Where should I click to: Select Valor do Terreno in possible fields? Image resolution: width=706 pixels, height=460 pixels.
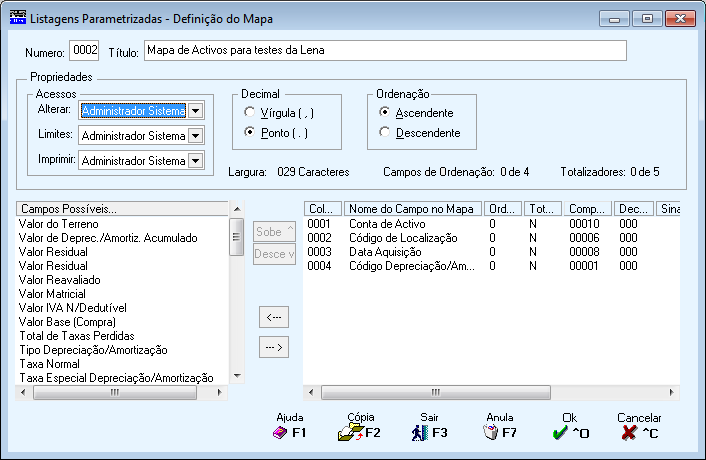[x=59, y=224]
